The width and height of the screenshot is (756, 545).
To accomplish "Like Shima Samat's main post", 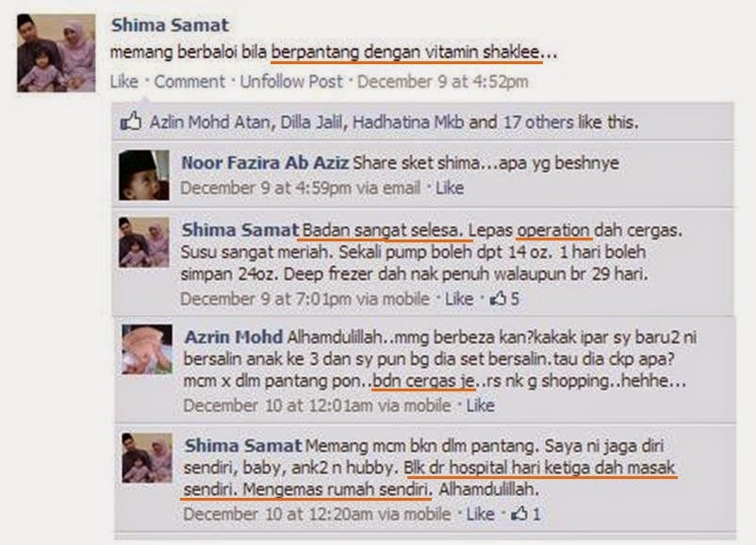I will click(x=123, y=81).
